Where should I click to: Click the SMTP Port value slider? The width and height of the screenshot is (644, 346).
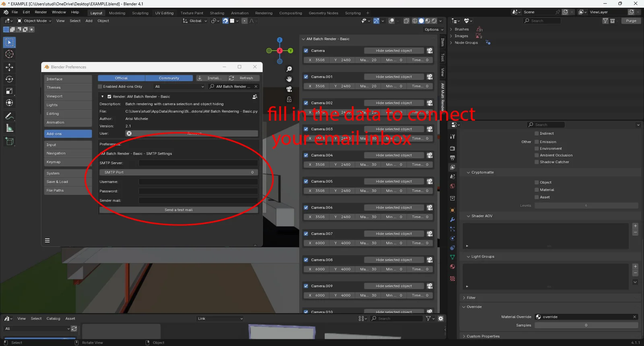coord(179,172)
